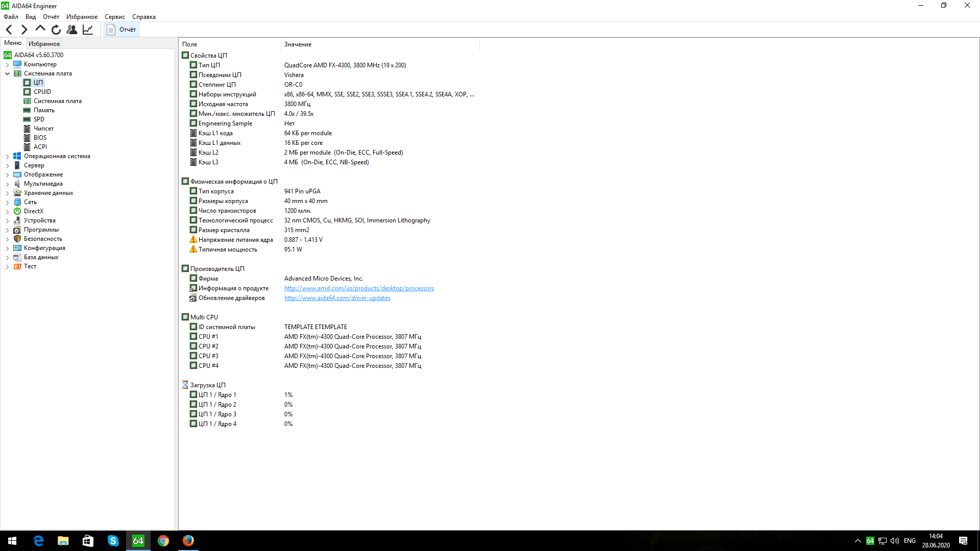This screenshot has height=551, width=980.
Task: Select the BIOS item icon
Action: pyautogui.click(x=27, y=138)
